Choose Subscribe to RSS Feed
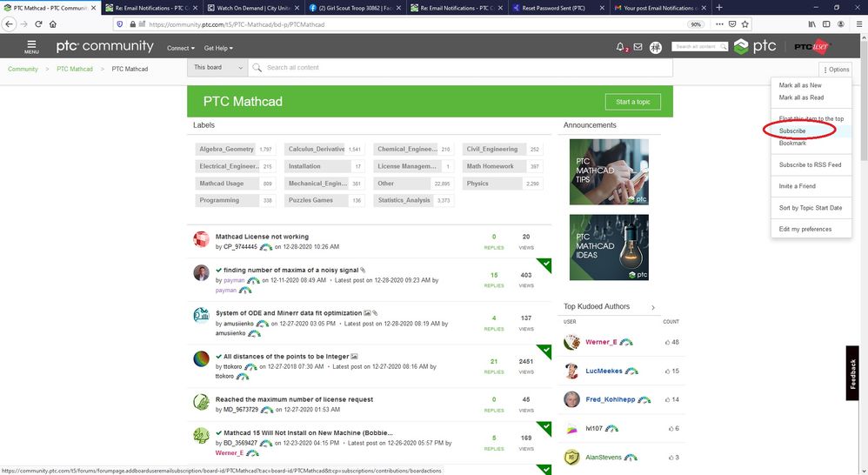 click(810, 165)
